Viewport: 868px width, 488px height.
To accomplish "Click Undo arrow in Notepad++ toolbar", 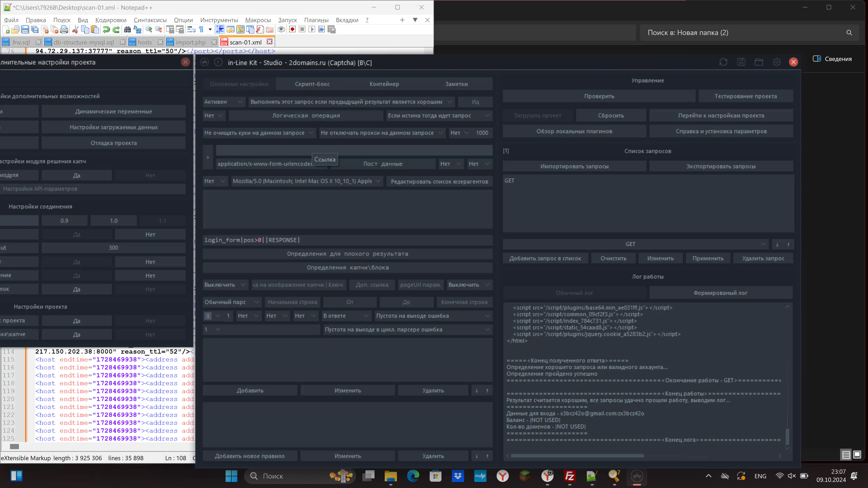I will coord(106,30).
